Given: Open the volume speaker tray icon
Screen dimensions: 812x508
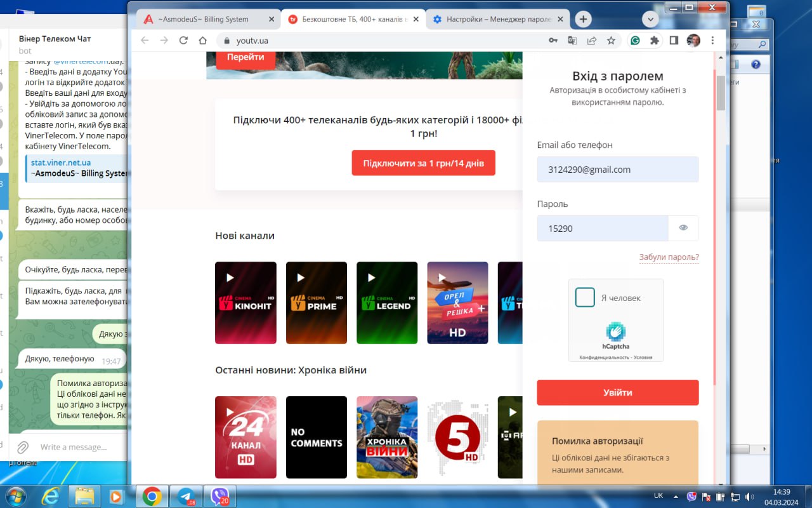Looking at the screenshot, I should (x=749, y=496).
